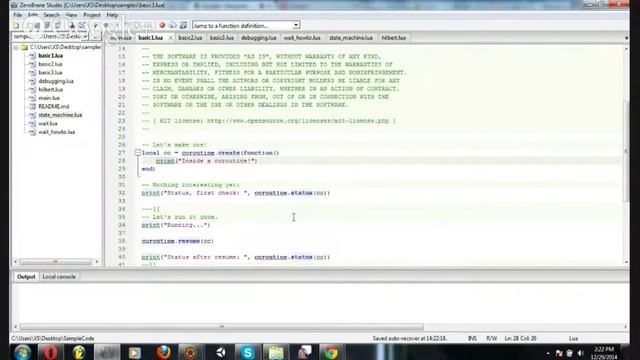Select basic1.lua in the project tree
Image resolution: width=640 pixels, height=360 pixels.
51,56
